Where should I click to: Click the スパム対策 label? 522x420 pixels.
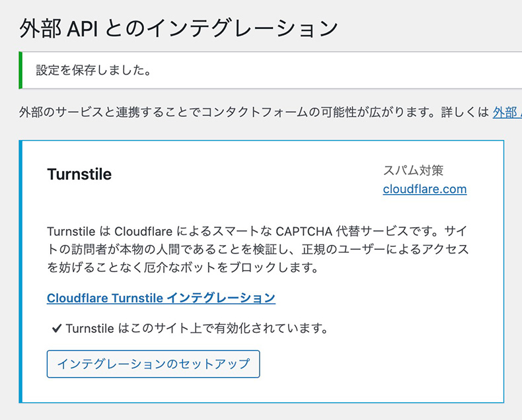click(x=413, y=170)
